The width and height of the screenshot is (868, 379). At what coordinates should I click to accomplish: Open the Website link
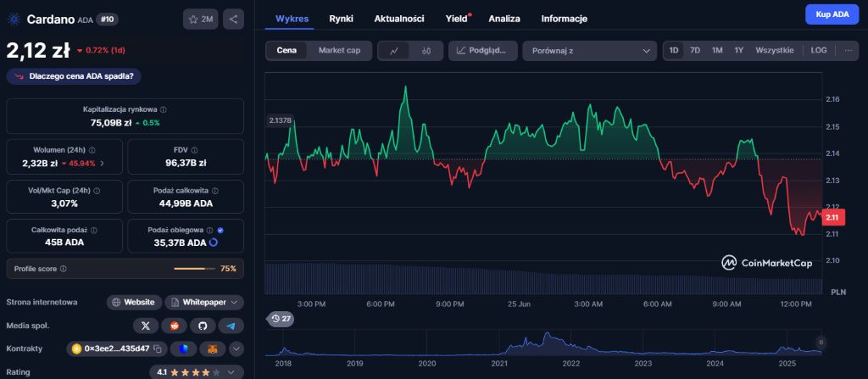tap(134, 303)
